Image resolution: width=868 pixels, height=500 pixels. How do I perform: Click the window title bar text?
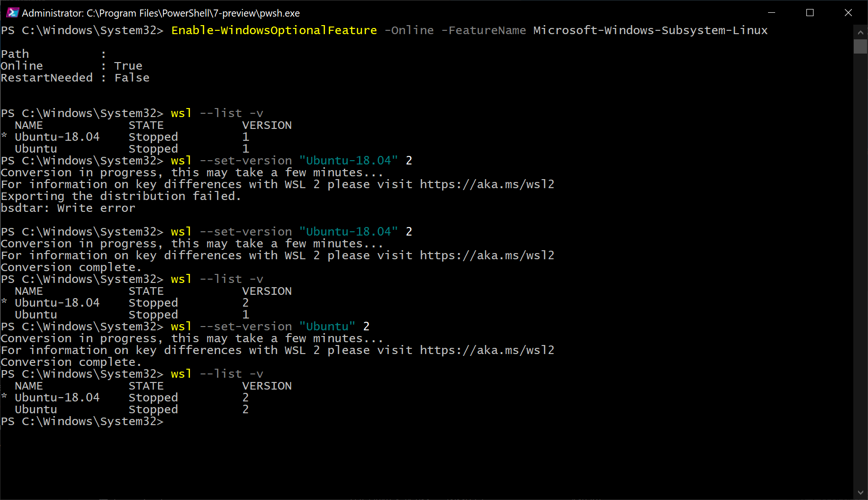click(x=161, y=13)
